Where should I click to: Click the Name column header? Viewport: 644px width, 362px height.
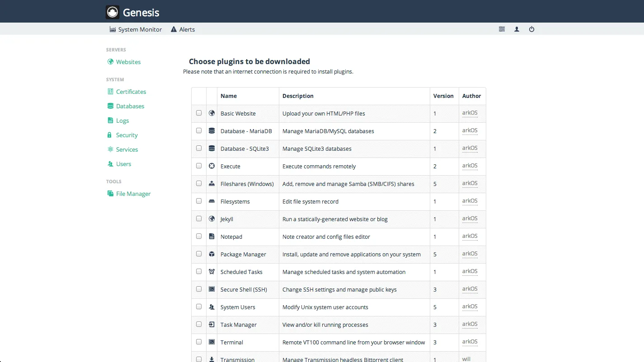228,96
